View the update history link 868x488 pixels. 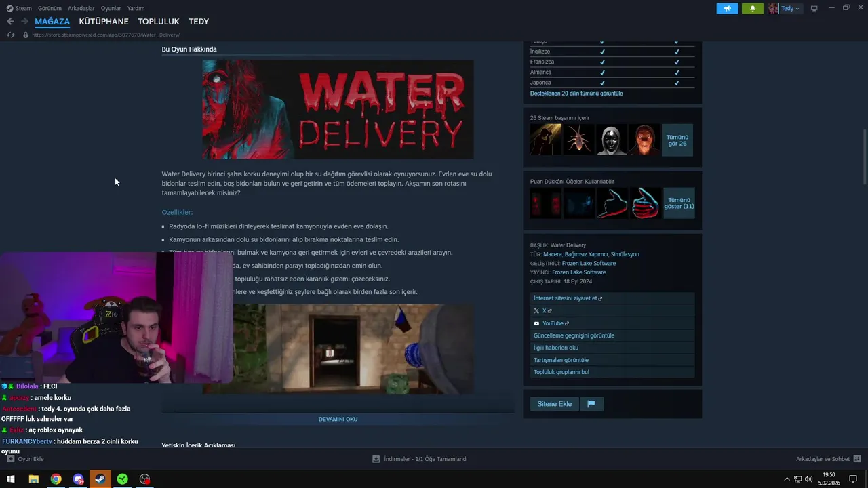click(x=612, y=335)
